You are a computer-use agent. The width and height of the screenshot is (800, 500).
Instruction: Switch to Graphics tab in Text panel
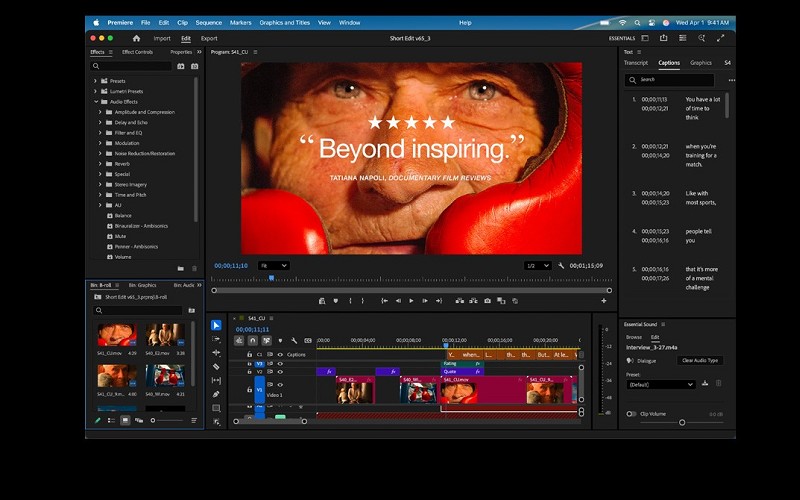click(x=701, y=63)
